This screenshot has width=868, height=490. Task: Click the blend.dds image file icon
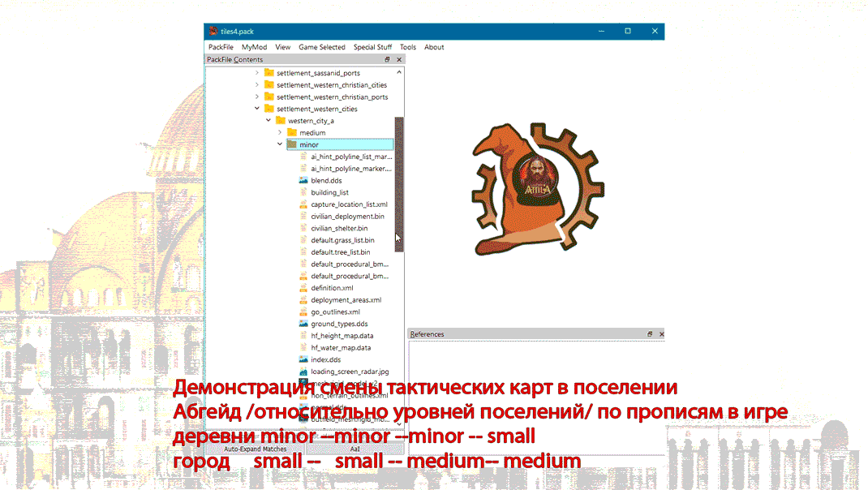coord(303,180)
